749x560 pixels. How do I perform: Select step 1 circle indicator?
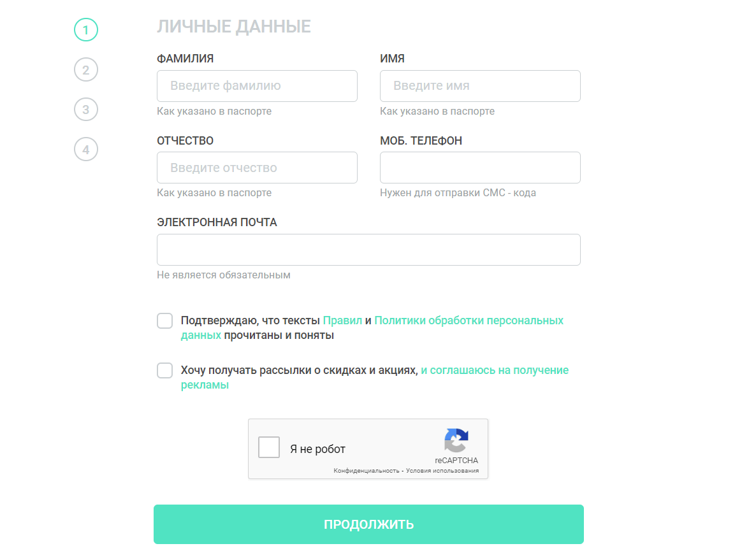(x=86, y=29)
